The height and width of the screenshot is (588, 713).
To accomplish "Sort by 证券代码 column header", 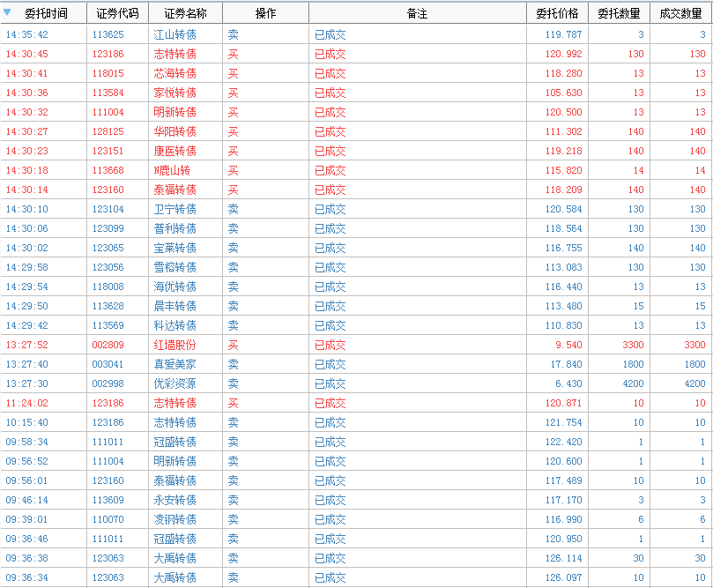I will pyautogui.click(x=117, y=13).
